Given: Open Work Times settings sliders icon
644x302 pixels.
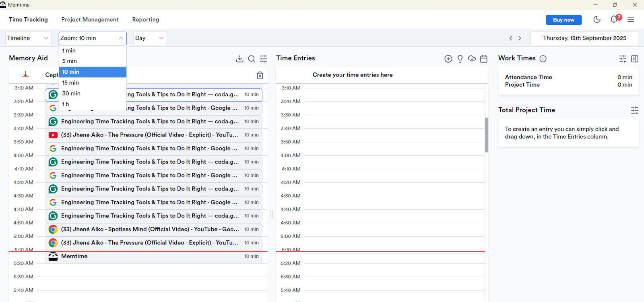Looking at the screenshot, I should [x=623, y=59].
